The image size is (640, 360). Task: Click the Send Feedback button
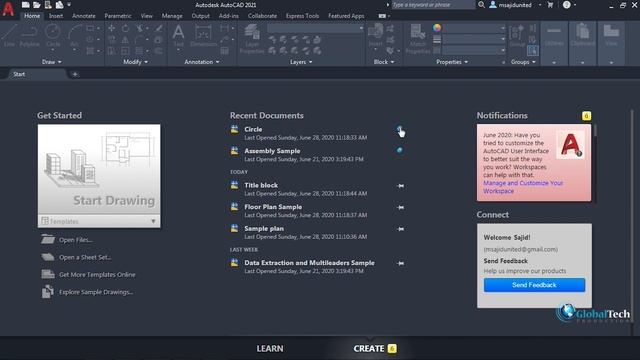pyautogui.click(x=534, y=285)
